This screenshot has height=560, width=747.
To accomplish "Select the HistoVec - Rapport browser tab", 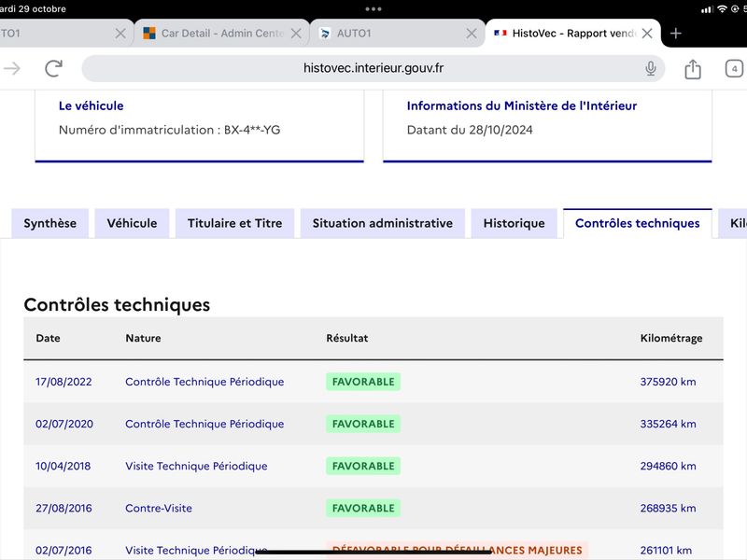I will point(572,34).
